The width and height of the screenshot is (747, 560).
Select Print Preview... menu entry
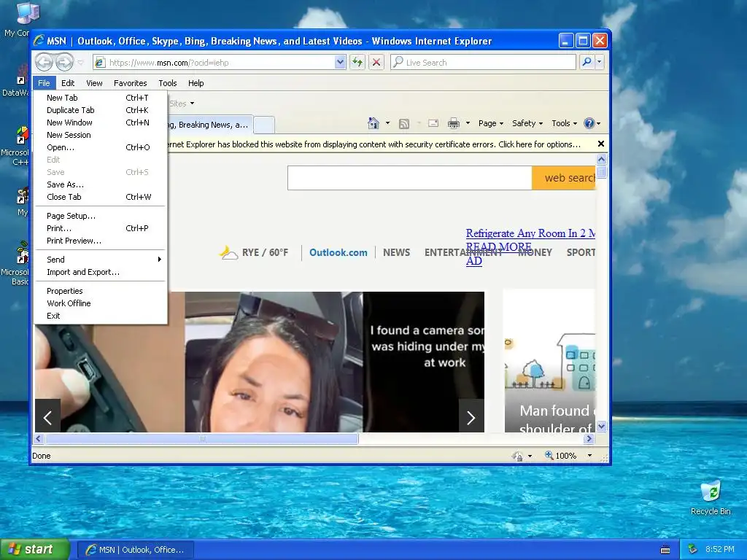click(100, 241)
